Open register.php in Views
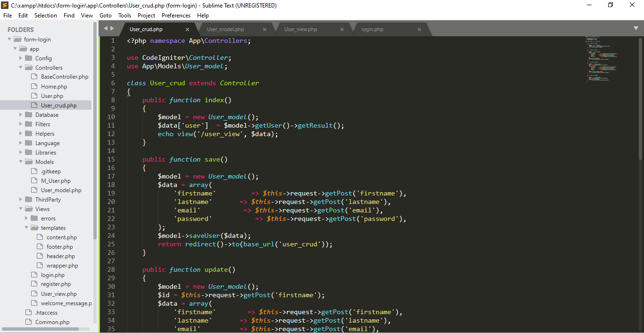The image size is (644, 333). coord(56,284)
